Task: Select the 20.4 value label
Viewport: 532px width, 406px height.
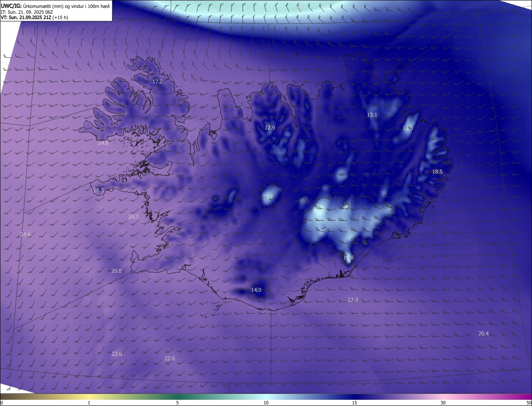Action: click(x=483, y=334)
